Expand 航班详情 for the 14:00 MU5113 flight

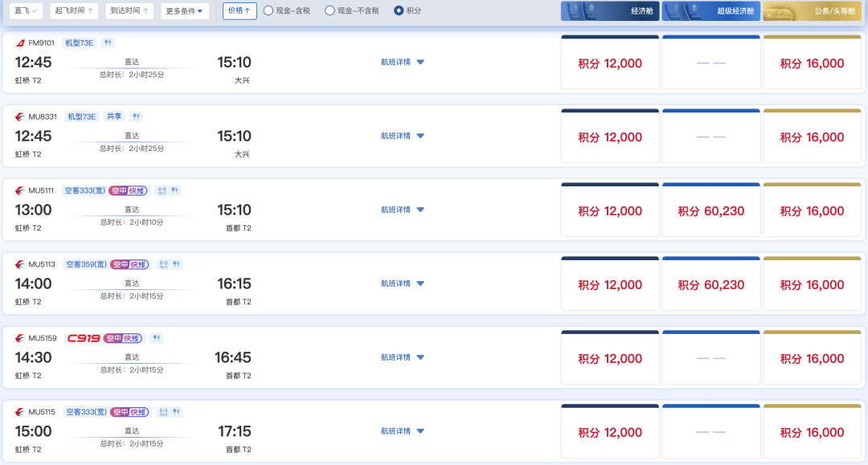point(403,283)
